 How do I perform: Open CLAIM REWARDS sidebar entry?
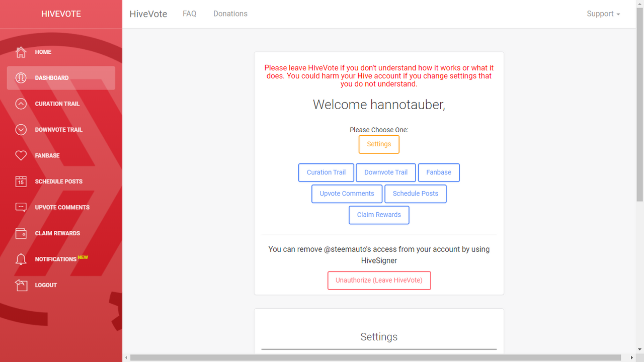(x=61, y=233)
